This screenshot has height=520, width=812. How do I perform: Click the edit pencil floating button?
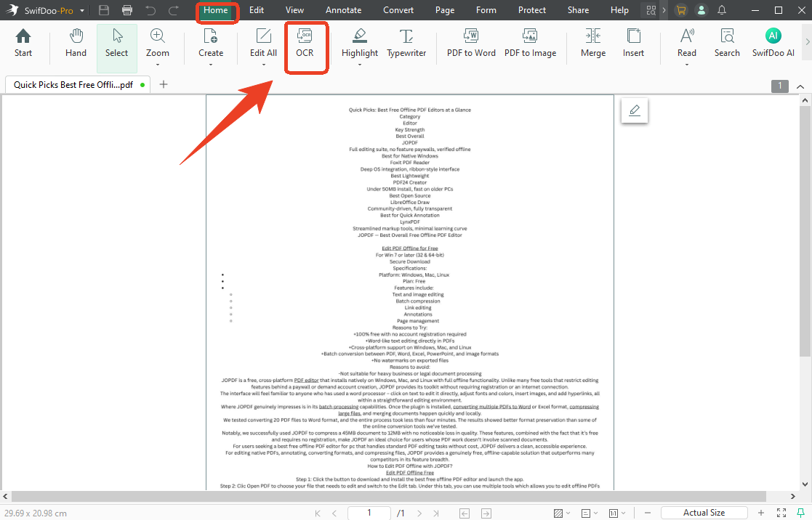(635, 110)
